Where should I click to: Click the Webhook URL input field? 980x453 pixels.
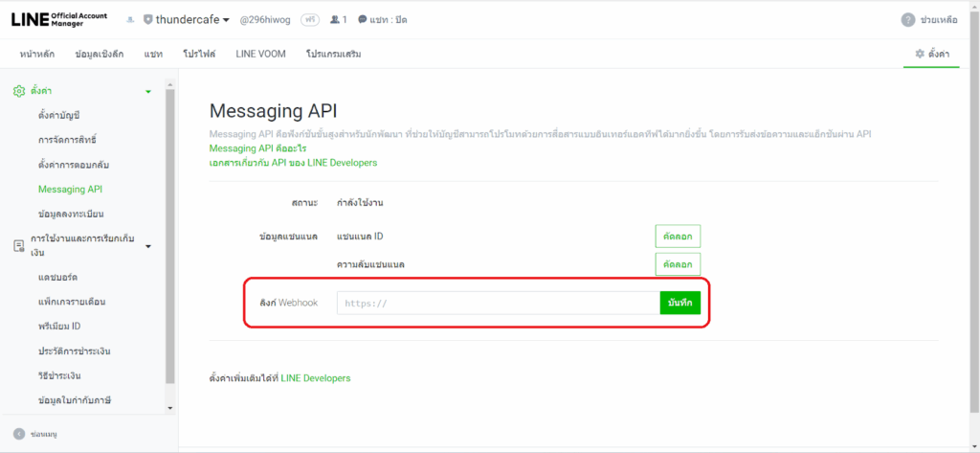click(498, 303)
